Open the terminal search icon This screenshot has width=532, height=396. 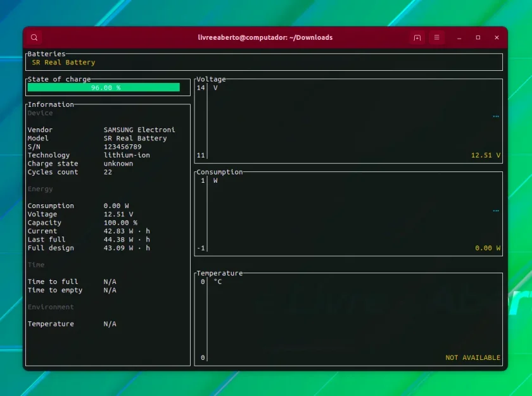tap(34, 37)
